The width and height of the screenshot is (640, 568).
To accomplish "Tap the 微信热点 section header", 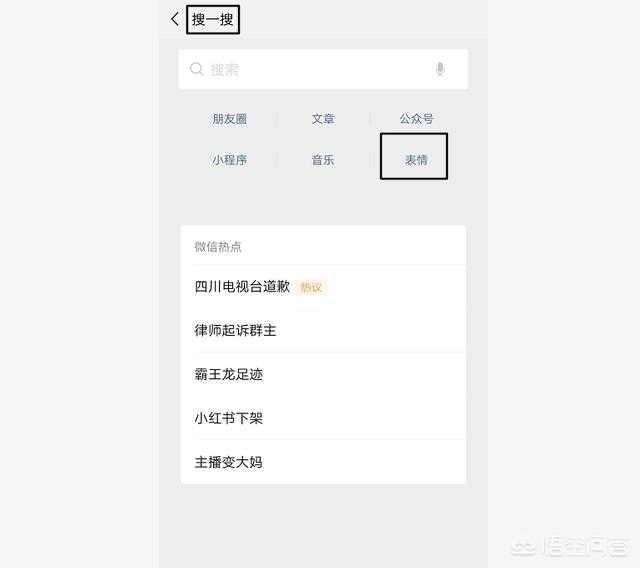I will 218,246.
